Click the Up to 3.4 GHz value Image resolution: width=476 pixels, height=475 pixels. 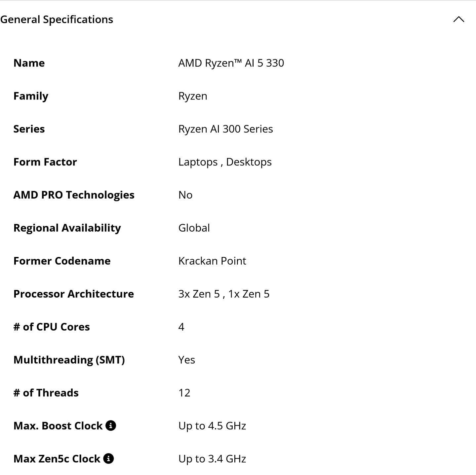(212, 459)
